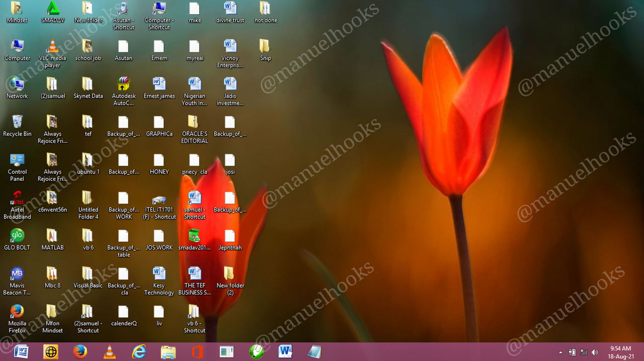Select the Skynet Data folder
The width and height of the screenshot is (644, 361).
[x=88, y=88]
